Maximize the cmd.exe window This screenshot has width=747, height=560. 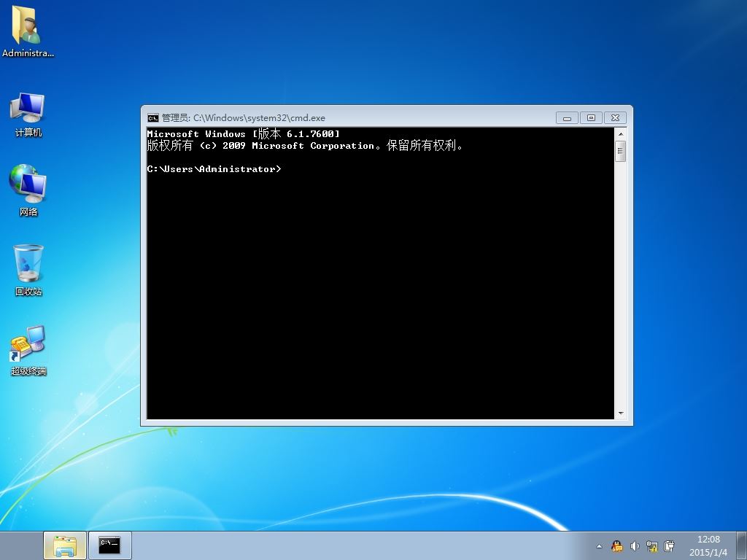591,117
